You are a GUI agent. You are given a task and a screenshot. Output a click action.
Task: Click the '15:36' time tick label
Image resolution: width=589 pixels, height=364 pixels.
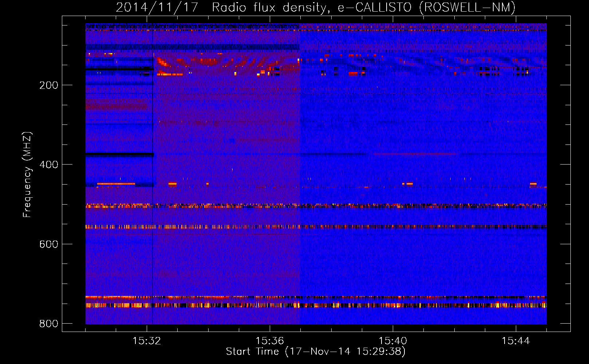[x=270, y=341]
